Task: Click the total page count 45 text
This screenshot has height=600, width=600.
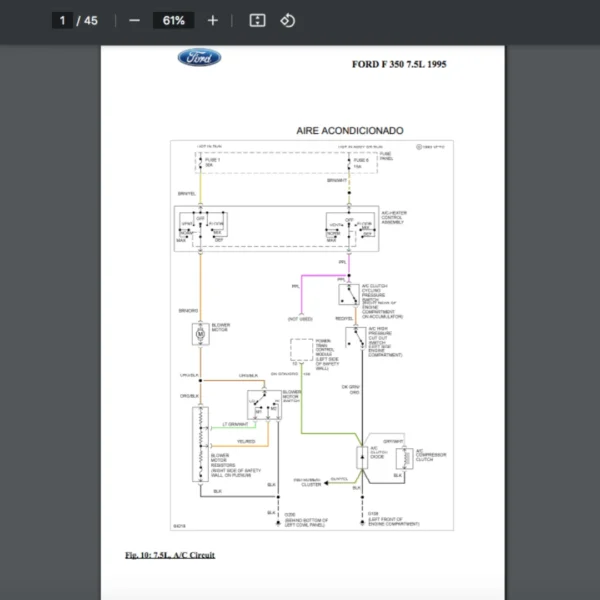Action: pyautogui.click(x=91, y=20)
